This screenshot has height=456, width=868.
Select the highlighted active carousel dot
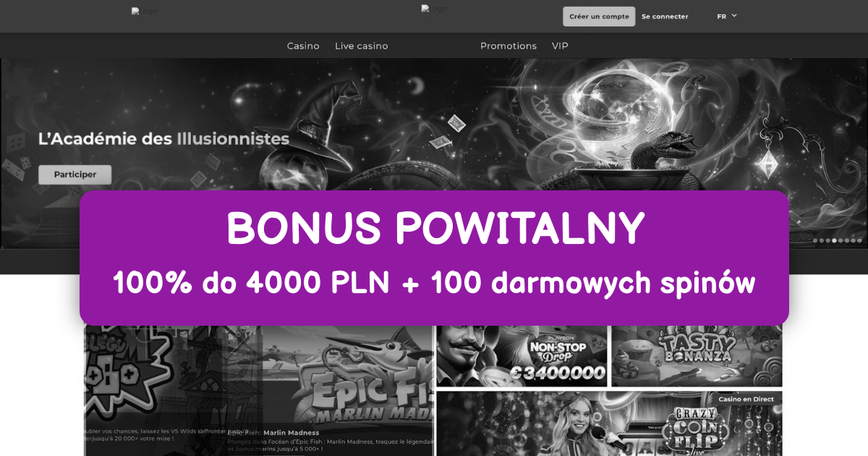pos(834,240)
